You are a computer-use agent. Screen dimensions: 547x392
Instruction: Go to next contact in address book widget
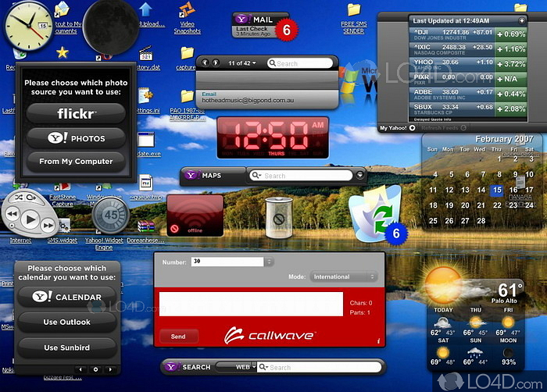point(216,62)
